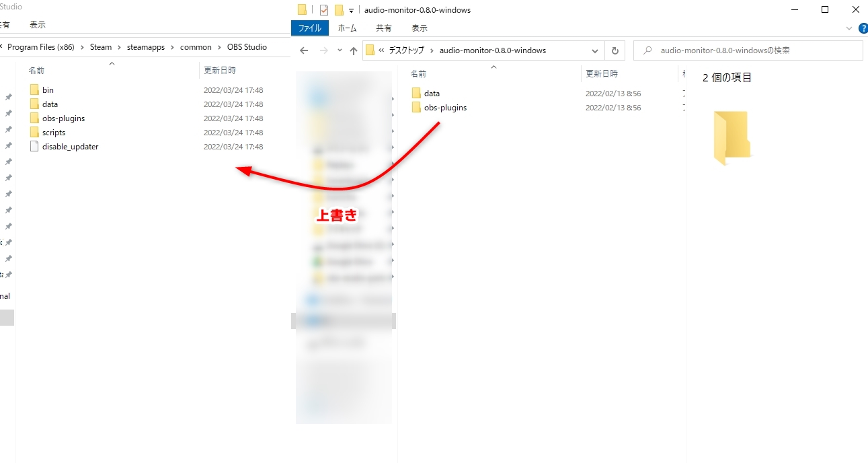Click the large folder preview thumbnail
This screenshot has width=868, height=463.
pos(731,138)
